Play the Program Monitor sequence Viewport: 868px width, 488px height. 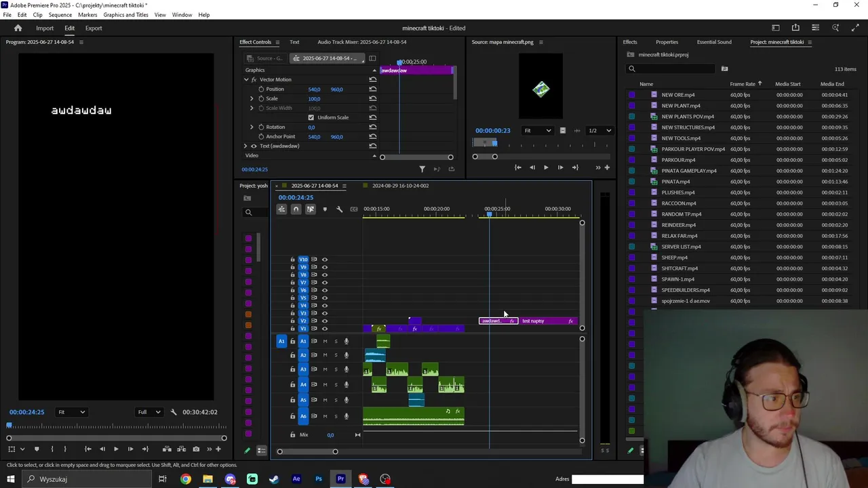[116, 449]
